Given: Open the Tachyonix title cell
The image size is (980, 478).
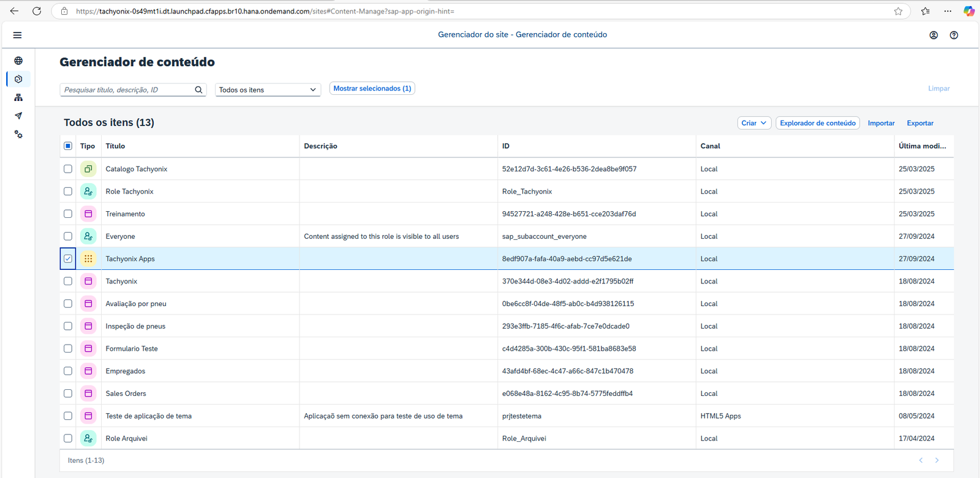Looking at the screenshot, I should (x=121, y=281).
